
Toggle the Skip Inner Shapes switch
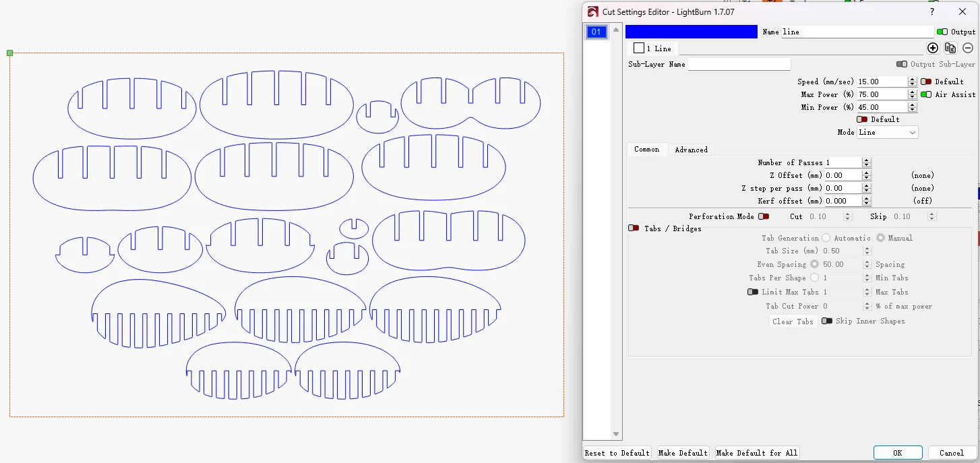[827, 321]
